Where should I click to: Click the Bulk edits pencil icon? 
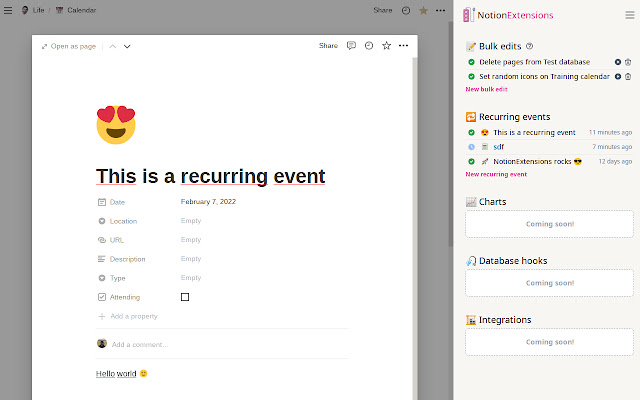coord(471,46)
